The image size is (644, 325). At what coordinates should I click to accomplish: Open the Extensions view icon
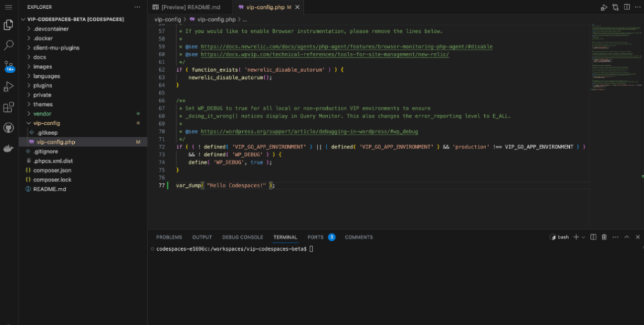click(8, 107)
